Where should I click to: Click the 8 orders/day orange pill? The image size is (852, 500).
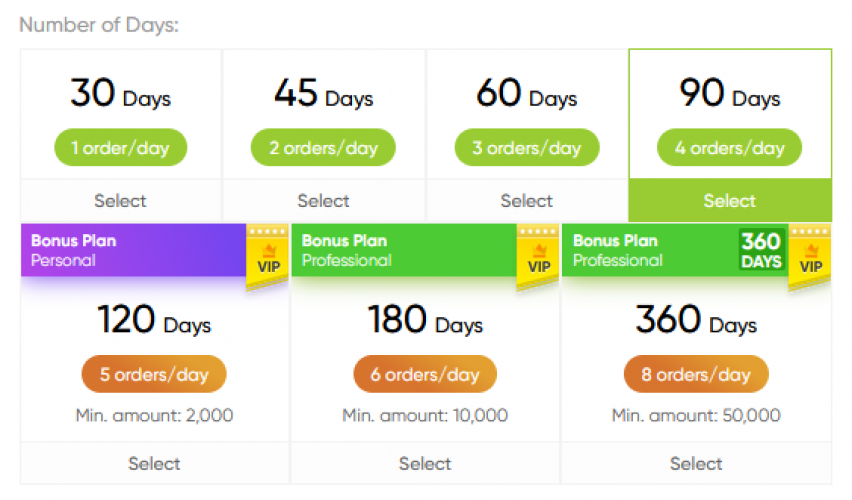[x=696, y=375]
